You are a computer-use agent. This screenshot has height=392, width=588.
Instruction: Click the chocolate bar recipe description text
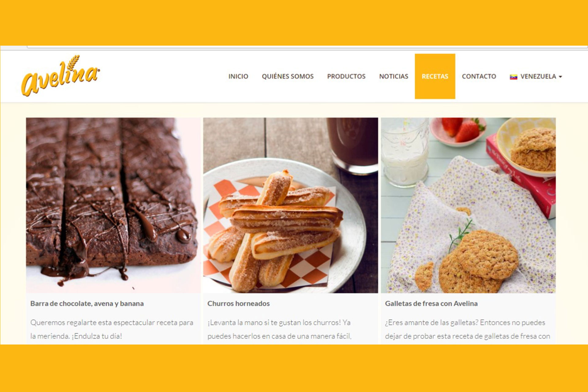tap(112, 329)
